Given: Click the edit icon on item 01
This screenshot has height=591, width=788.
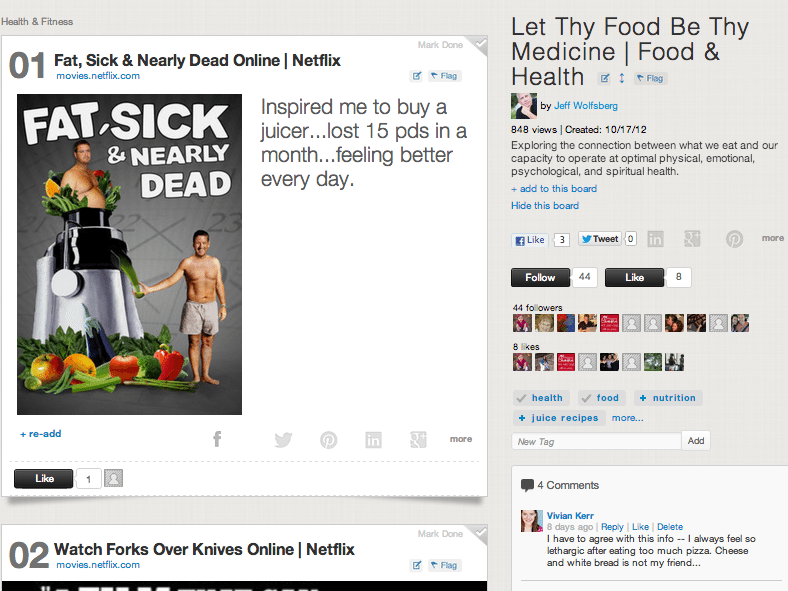Looking at the screenshot, I should (x=417, y=76).
